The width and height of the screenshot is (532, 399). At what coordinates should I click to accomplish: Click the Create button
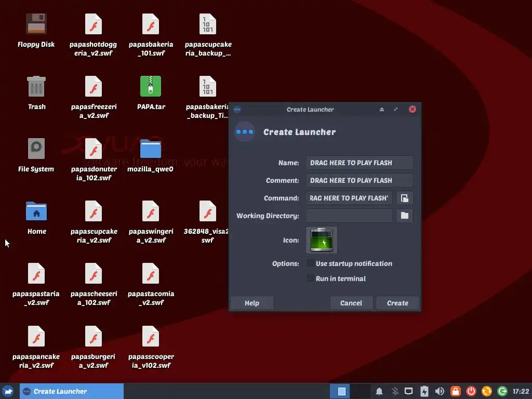397,303
